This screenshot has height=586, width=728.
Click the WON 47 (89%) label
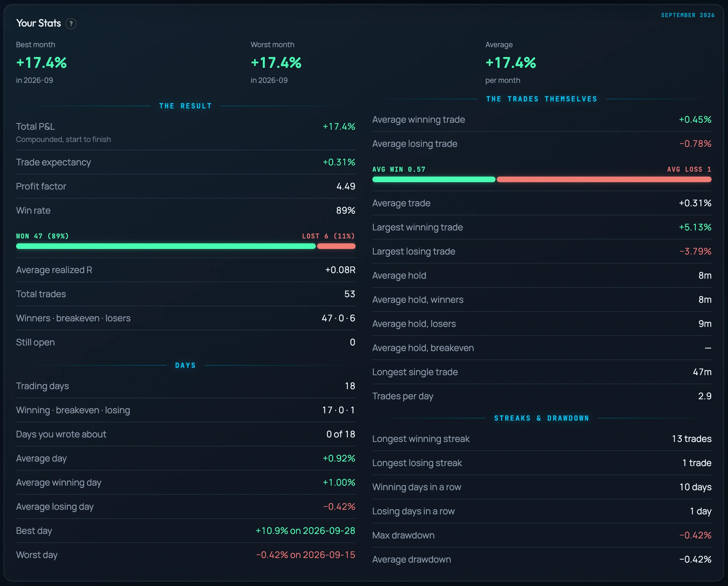(x=42, y=236)
